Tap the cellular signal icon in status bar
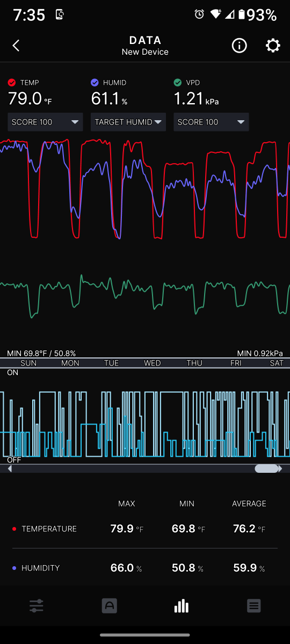Viewport: 290px width, 644px height. point(229,14)
